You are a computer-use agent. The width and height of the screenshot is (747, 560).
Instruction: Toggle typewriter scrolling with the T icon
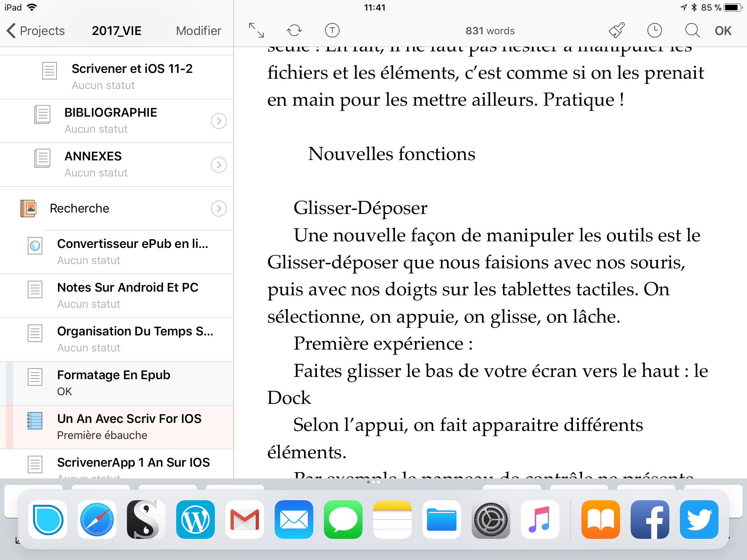(332, 31)
